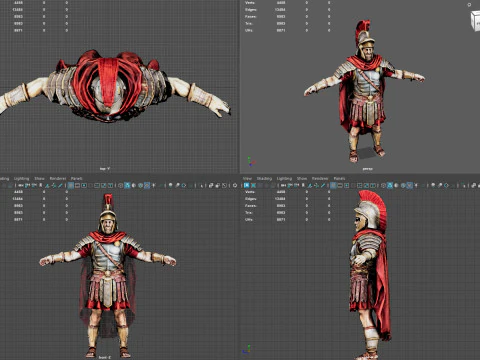Image resolution: width=480 pixels, height=360 pixels.
Task: Click use default material in side view toolbar
Action: point(396,185)
